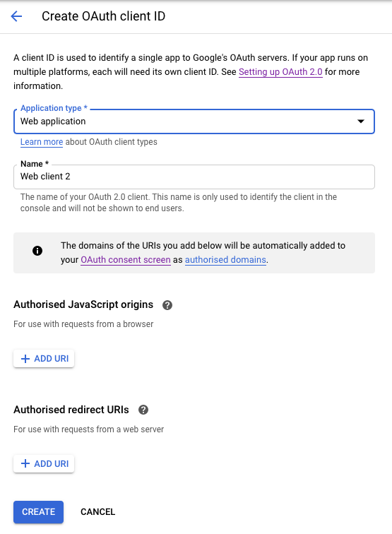Open the Setting up OAuth 2.0 link
Screen dimensions: 392x534
tap(280, 72)
